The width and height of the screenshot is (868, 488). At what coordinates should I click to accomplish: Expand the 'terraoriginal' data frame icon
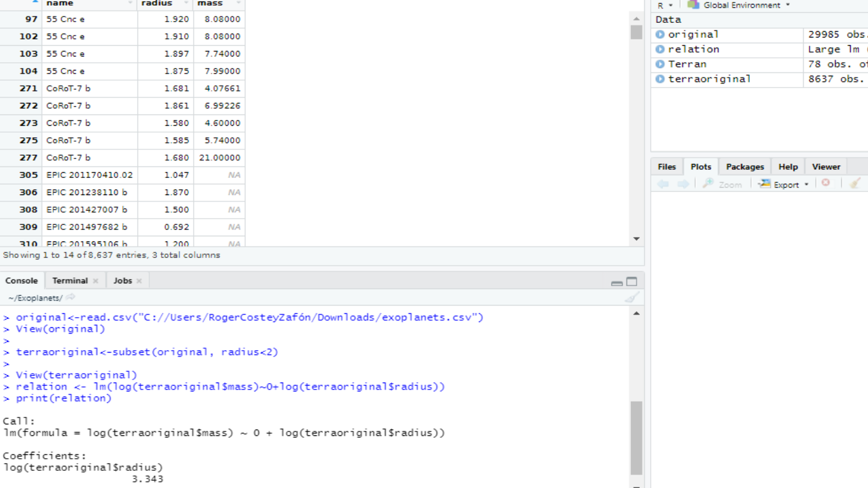pos(660,79)
